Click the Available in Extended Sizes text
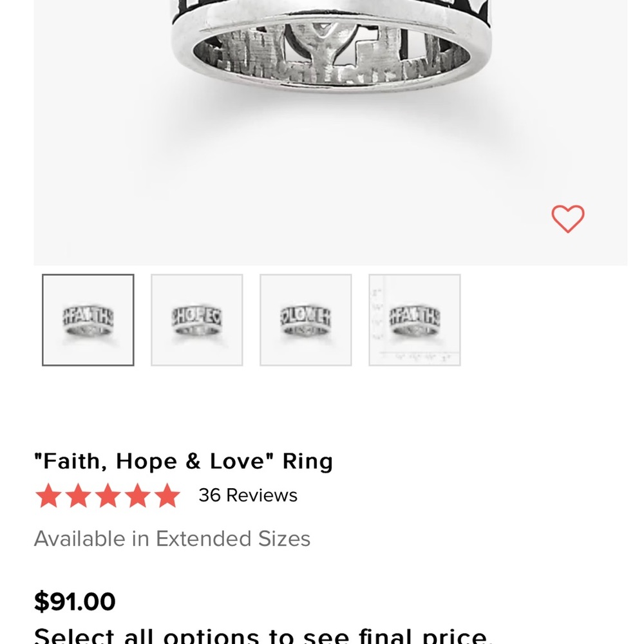Screen dimensions: 644x644 [173, 539]
